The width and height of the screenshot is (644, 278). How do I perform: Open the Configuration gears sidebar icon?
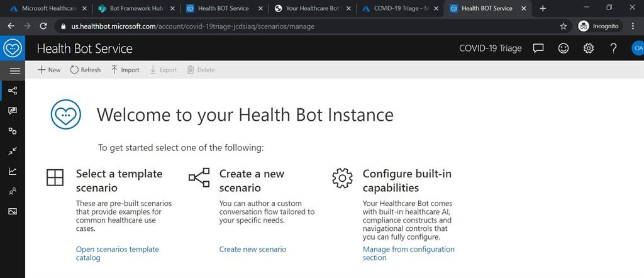pyautogui.click(x=13, y=131)
